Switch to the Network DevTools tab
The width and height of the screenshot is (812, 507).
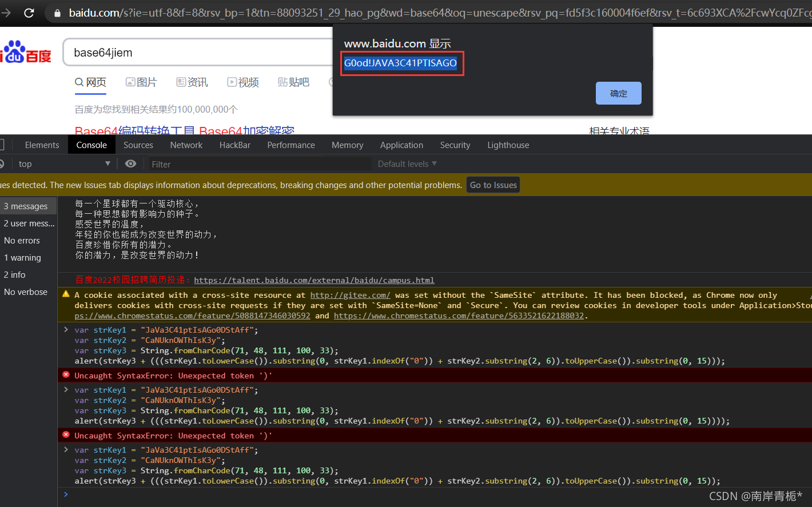click(x=186, y=145)
